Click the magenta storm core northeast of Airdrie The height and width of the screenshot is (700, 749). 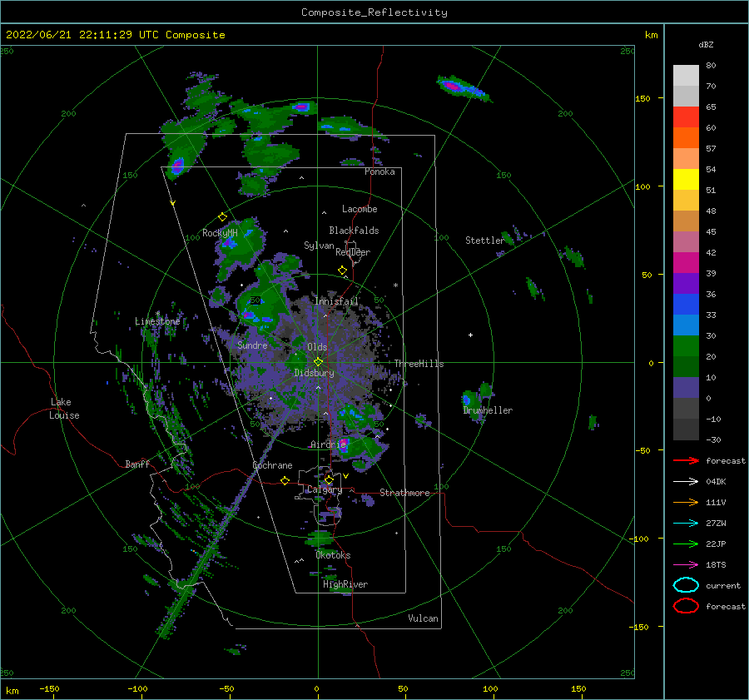point(343,443)
